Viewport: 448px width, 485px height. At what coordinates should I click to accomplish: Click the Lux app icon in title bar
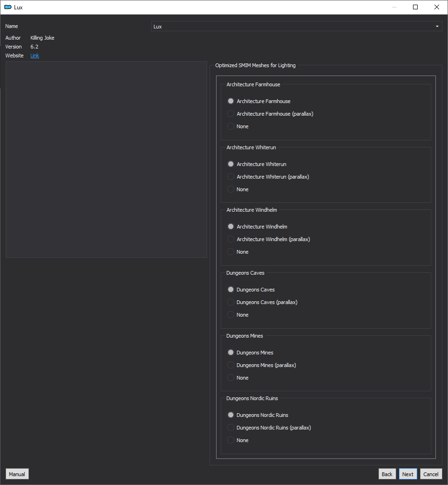pos(8,7)
